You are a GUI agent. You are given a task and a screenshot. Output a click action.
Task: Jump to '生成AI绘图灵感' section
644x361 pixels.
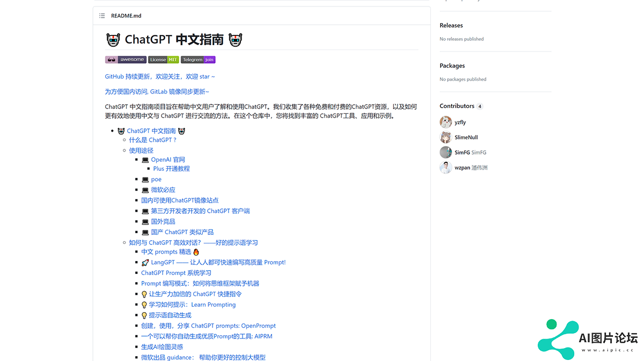162,347
